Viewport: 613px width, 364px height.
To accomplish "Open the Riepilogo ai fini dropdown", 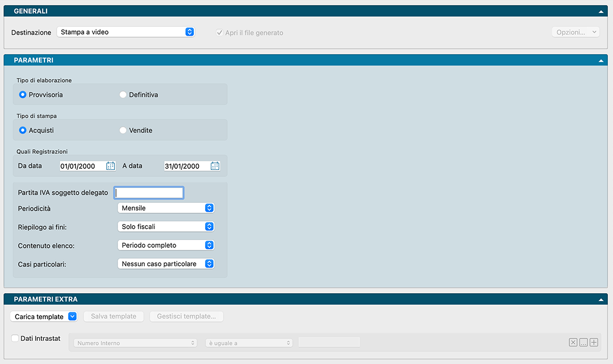I will (x=165, y=227).
